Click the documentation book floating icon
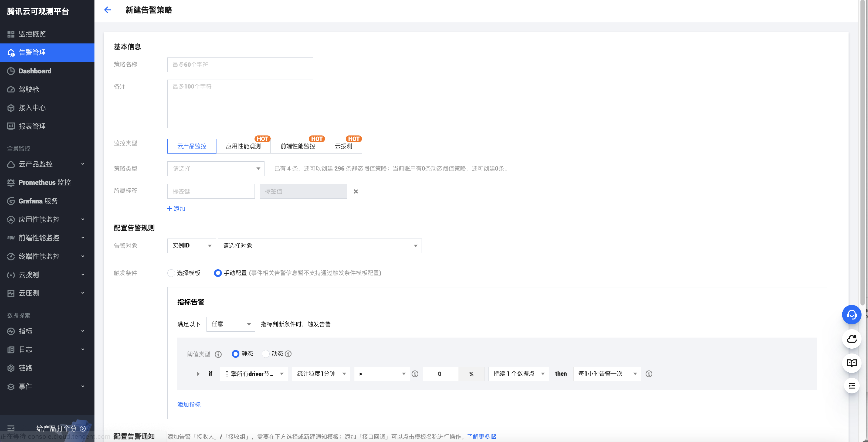 [851, 363]
